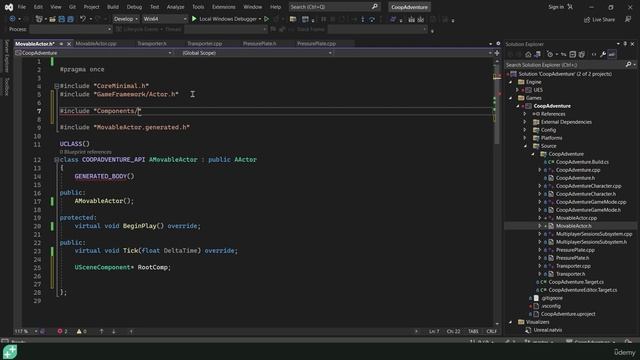The height and width of the screenshot is (360, 640).
Task: Switch to the PressurePlate.cpp tab
Action: click(316, 44)
